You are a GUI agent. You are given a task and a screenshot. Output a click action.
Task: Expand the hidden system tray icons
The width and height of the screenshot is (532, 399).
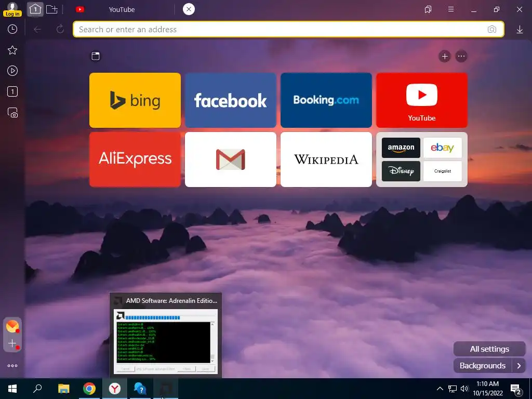(x=440, y=389)
